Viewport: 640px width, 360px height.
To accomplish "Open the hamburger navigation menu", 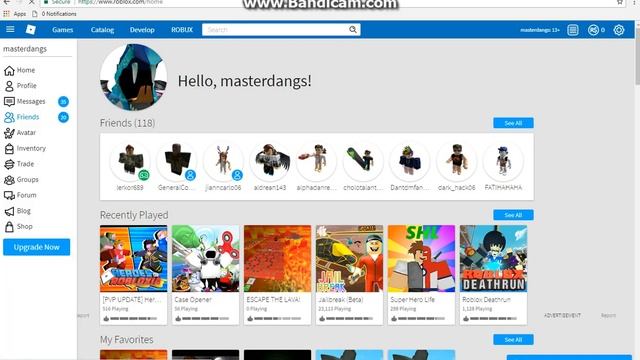I will [10, 29].
